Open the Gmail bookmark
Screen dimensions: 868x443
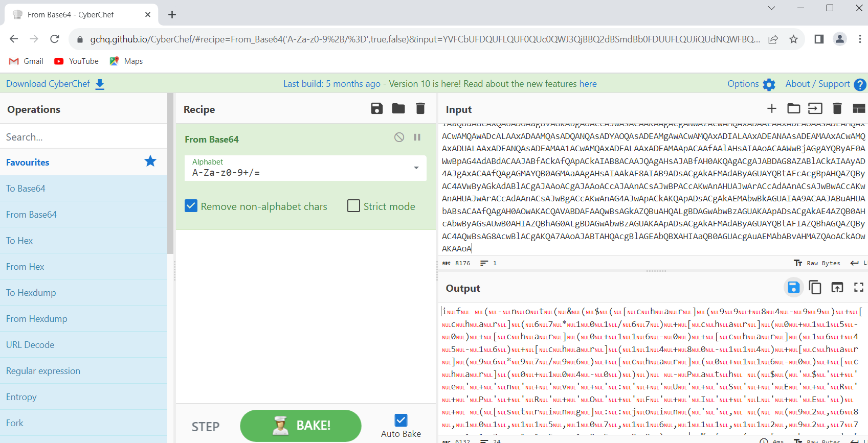26,61
